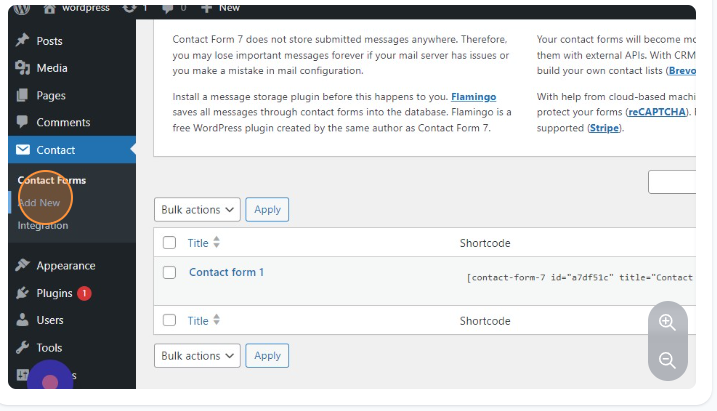Screen dimensions: 717x411
Task: Click the Plugins plug icon
Action: click(23, 293)
